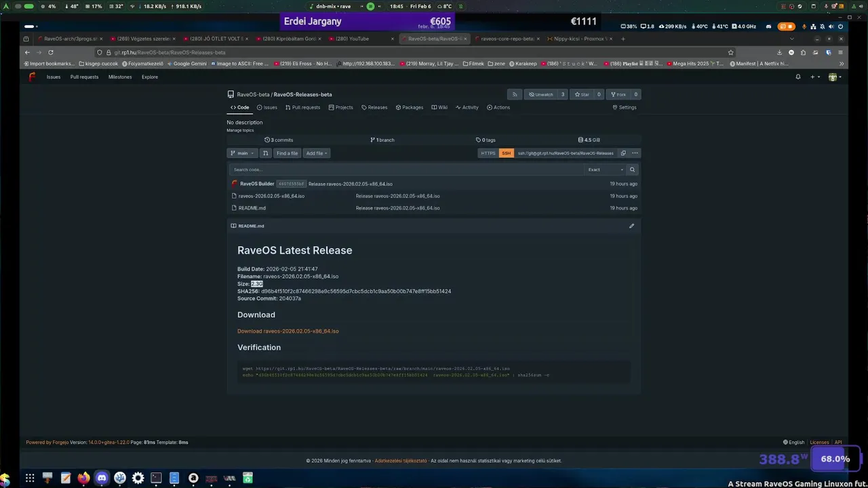Open the raveos ISO file entry
Image resolution: width=868 pixels, height=488 pixels.
(x=271, y=196)
